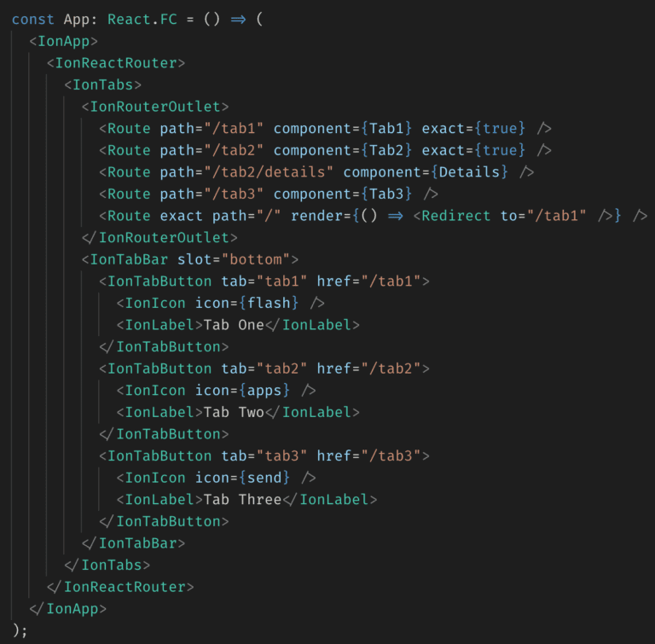Select the "bottom" slot value of IonTabBar
Screen dimensions: 655x644
(x=256, y=259)
